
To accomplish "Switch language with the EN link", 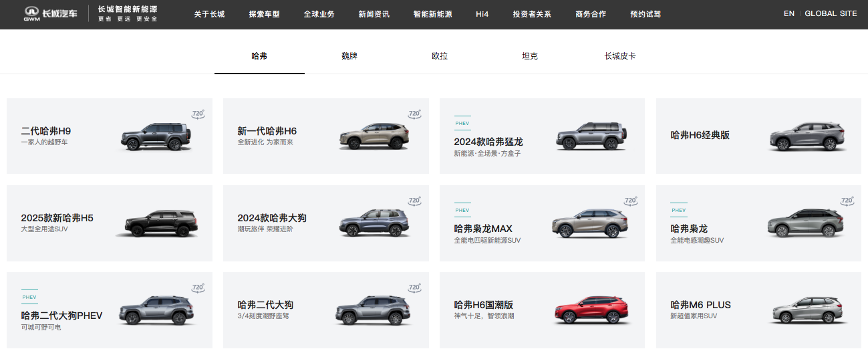I will pos(789,13).
